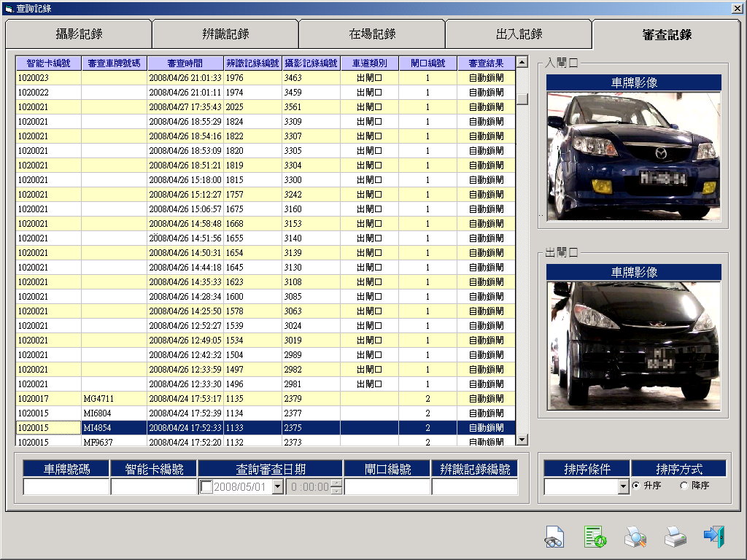Viewport: 747px width, 560px height.
Task: Click the window title bar app icon
Action: tap(8, 7)
